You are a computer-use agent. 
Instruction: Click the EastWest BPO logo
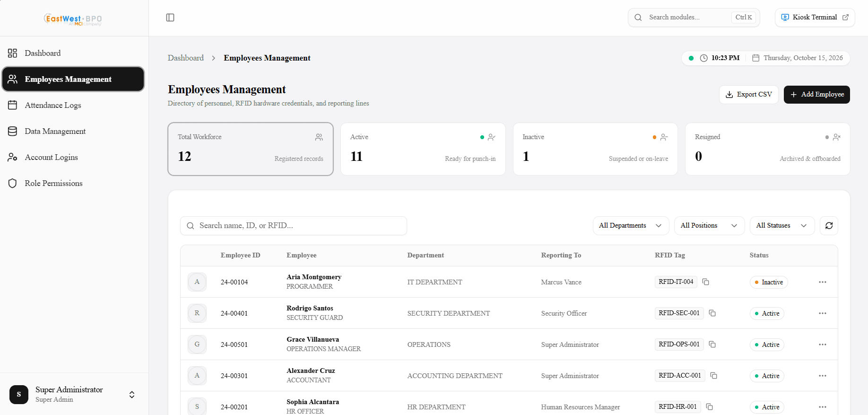tap(73, 19)
